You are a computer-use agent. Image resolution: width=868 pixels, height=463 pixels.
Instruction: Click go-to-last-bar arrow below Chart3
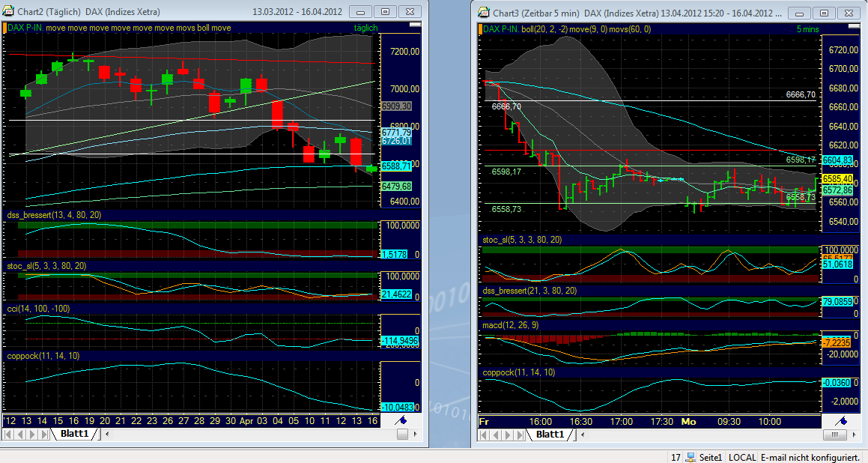(518, 434)
